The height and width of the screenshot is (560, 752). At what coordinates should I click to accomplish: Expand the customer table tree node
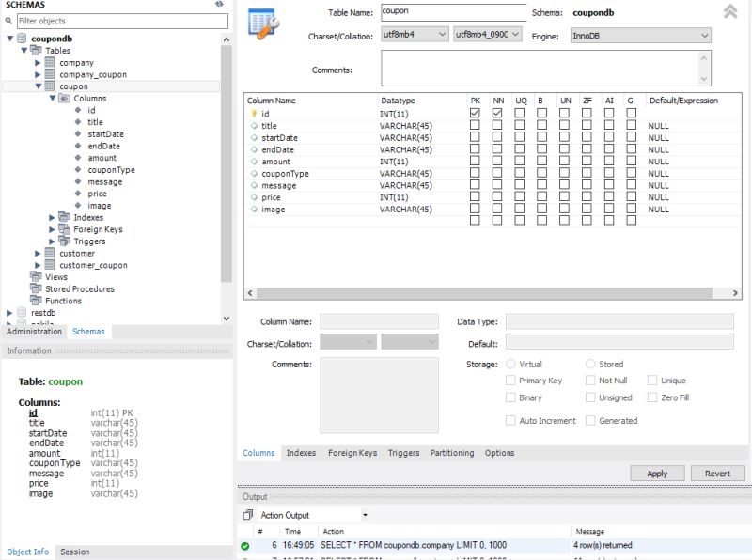click(x=36, y=253)
